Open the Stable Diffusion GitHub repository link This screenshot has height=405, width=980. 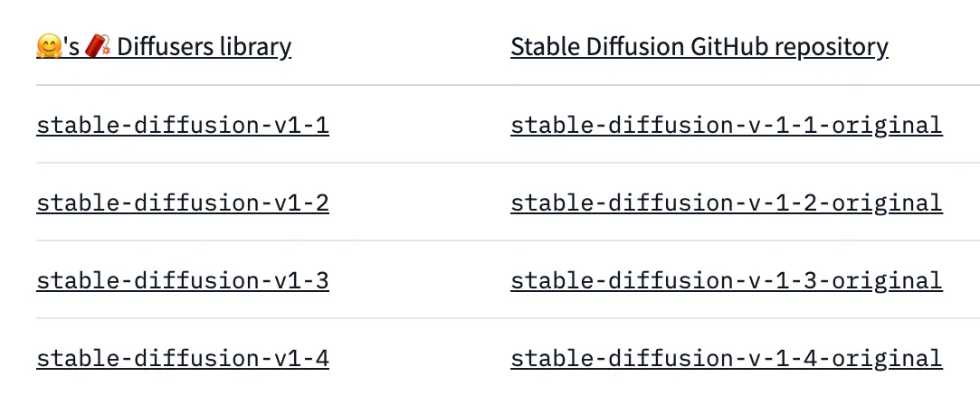[699, 47]
